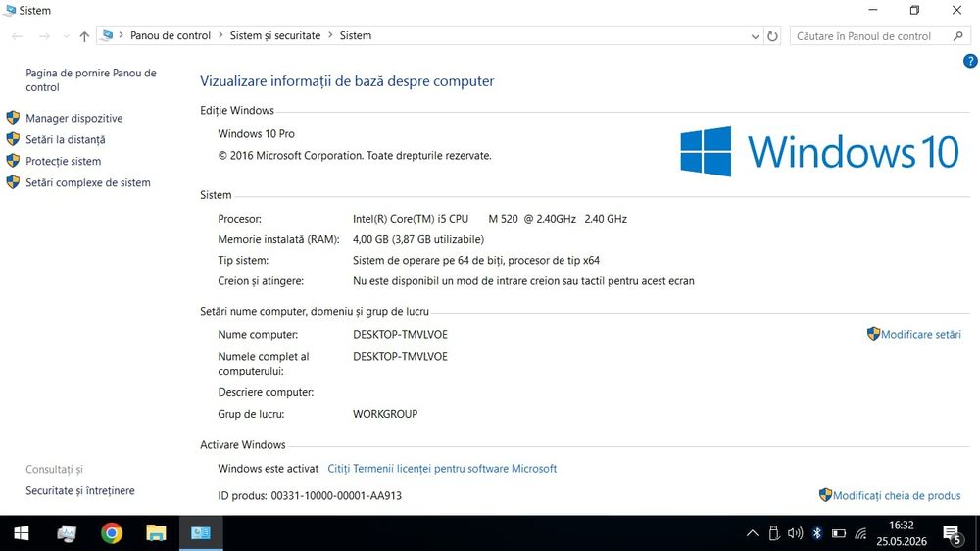Viewport: 980px width, 551px height.
Task: Click Modificați cheia de produs link
Action: [897, 495]
